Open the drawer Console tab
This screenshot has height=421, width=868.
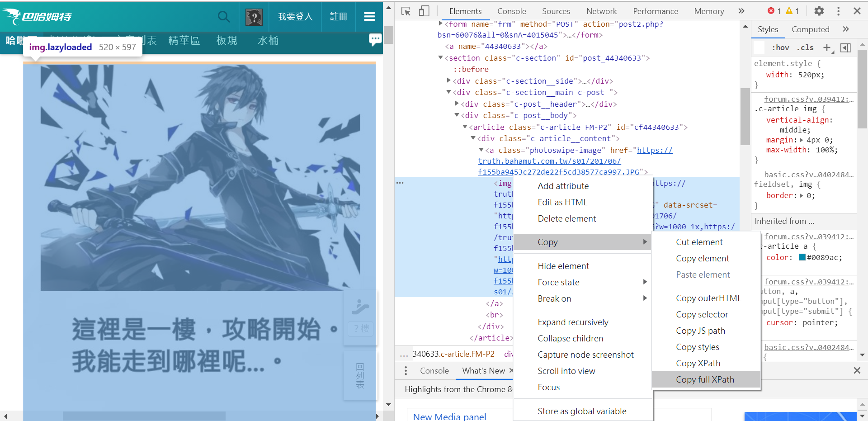[434, 371]
